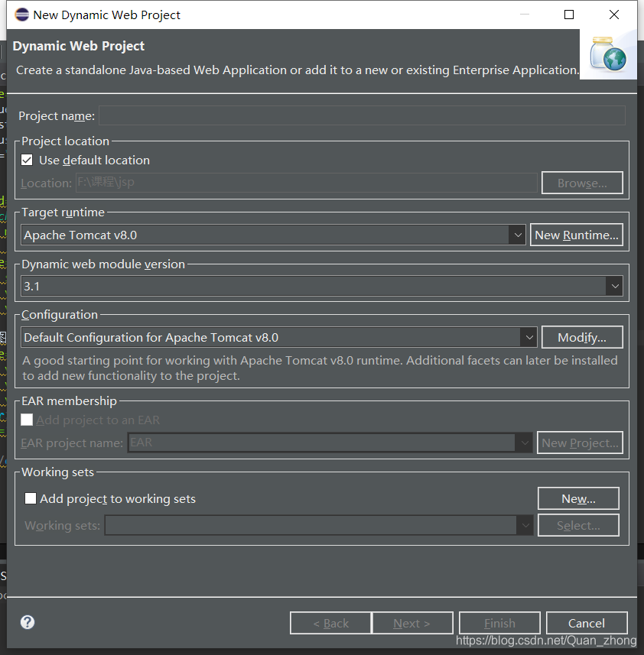Click the help question mark icon
Image resolution: width=644 pixels, height=655 pixels.
click(28, 622)
